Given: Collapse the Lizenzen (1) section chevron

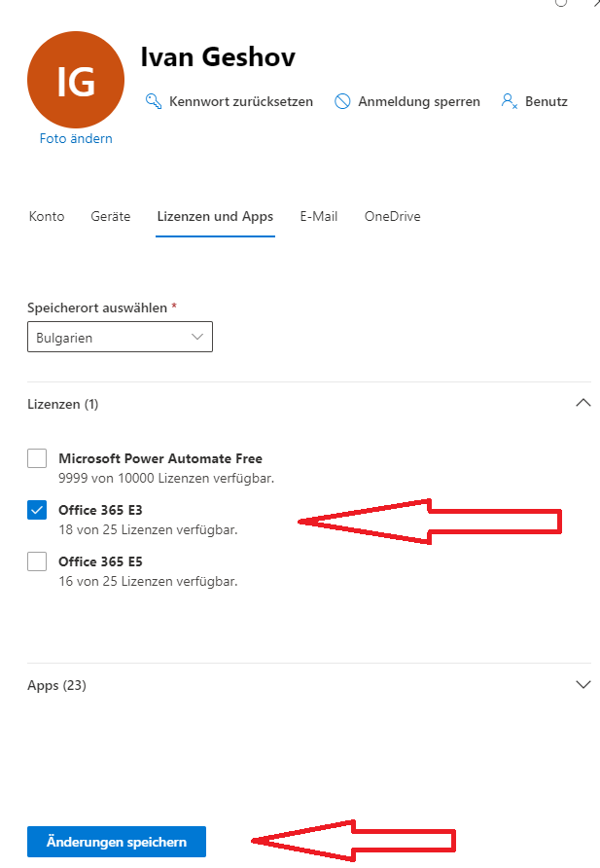Looking at the screenshot, I should pos(582,403).
